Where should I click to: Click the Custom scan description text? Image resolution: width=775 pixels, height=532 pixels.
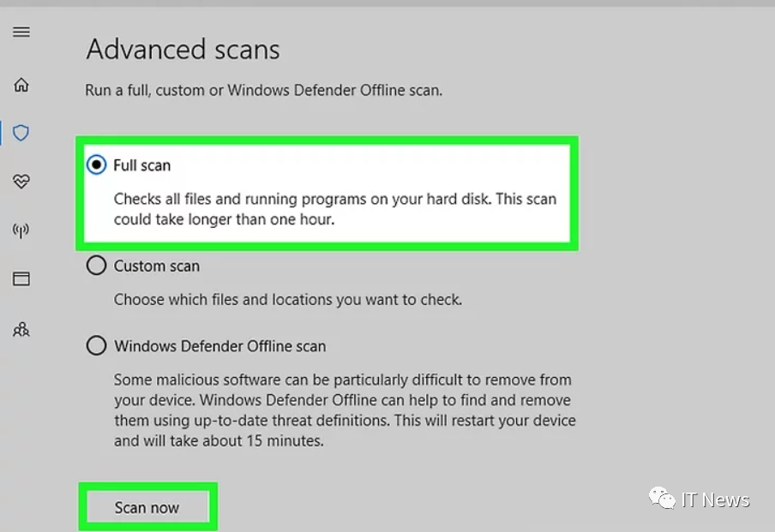click(288, 300)
